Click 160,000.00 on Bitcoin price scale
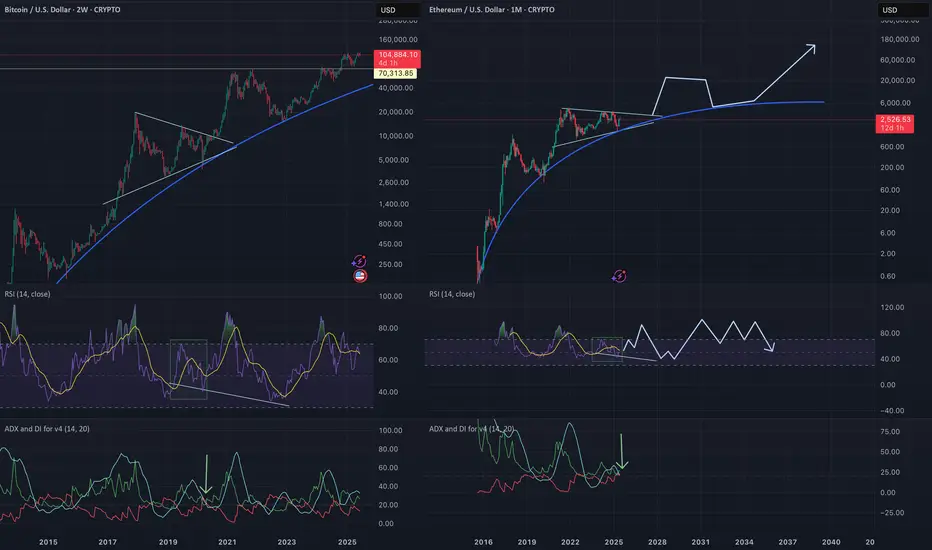 tap(398, 40)
